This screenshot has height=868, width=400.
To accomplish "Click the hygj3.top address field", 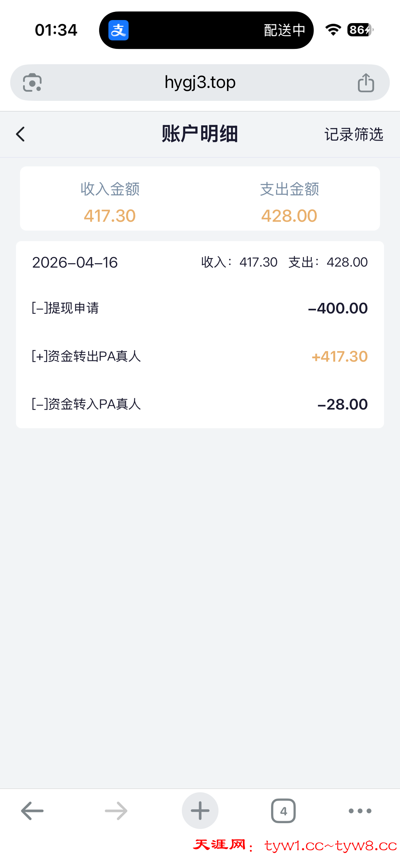I will 200,83.
